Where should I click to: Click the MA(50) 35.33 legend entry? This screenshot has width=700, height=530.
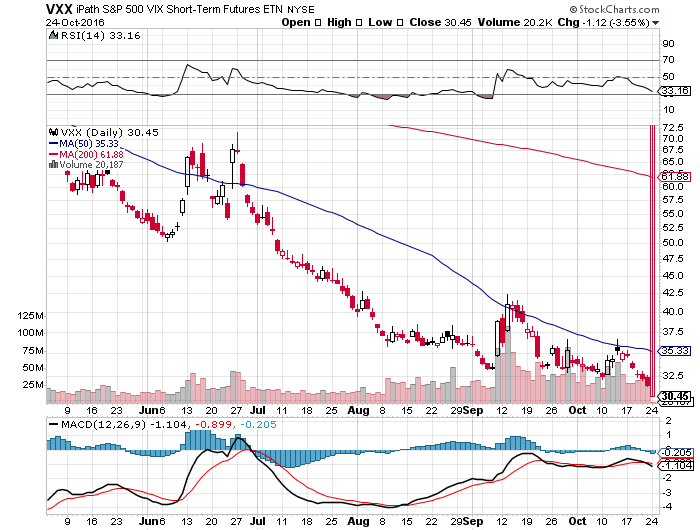pyautogui.click(x=89, y=143)
